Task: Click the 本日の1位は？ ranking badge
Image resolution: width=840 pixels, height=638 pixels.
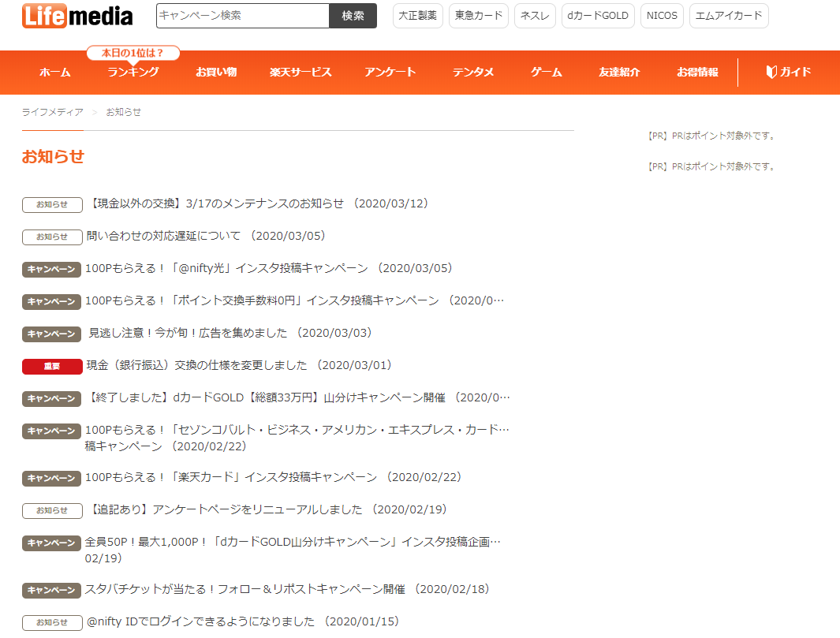Action: click(133, 53)
